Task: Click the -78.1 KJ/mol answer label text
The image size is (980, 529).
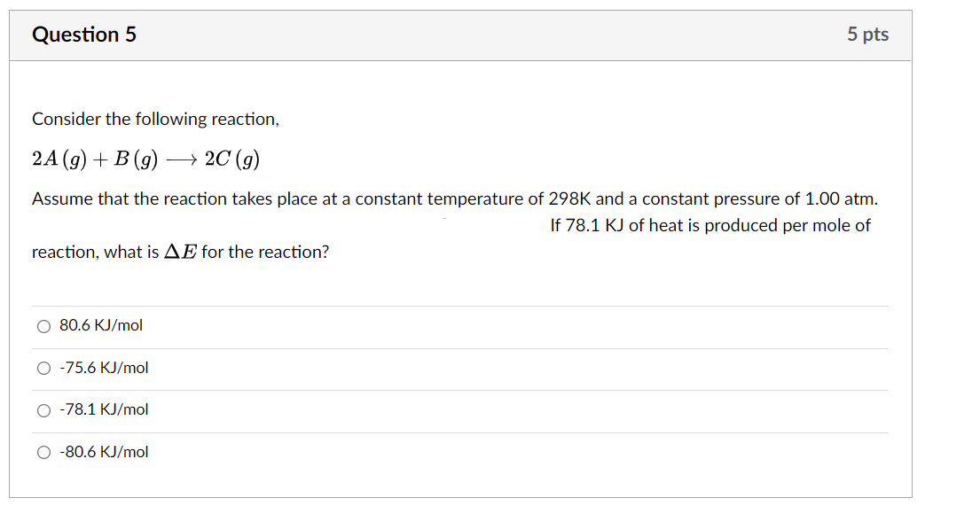Action: (x=104, y=409)
